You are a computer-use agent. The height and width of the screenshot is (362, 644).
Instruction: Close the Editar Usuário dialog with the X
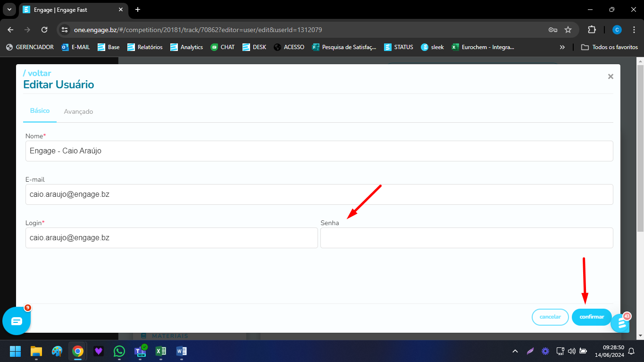coord(611,76)
